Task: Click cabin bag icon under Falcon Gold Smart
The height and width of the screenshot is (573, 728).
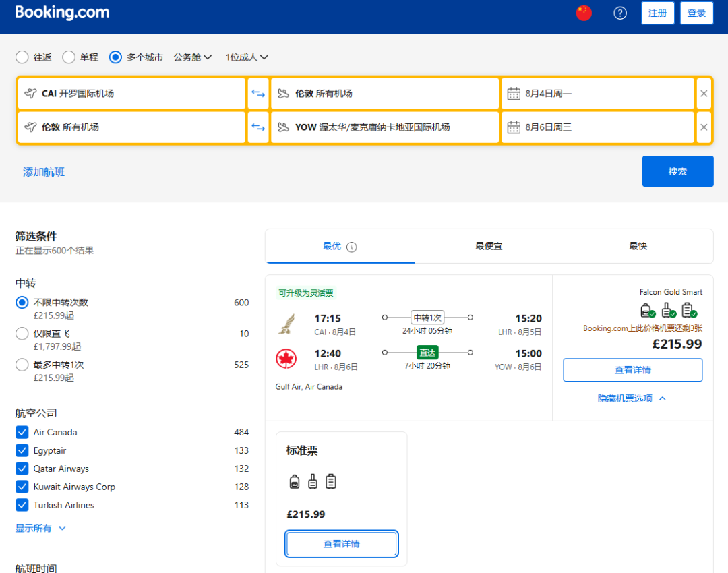Action: [x=668, y=310]
